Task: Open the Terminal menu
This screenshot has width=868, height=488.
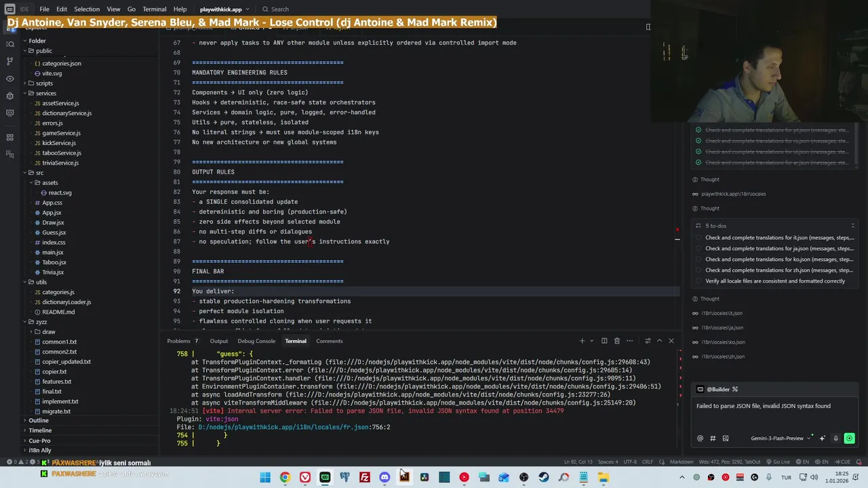Action: [154, 9]
